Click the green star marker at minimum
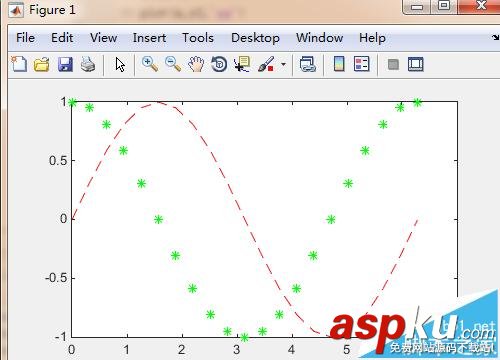 click(245, 337)
